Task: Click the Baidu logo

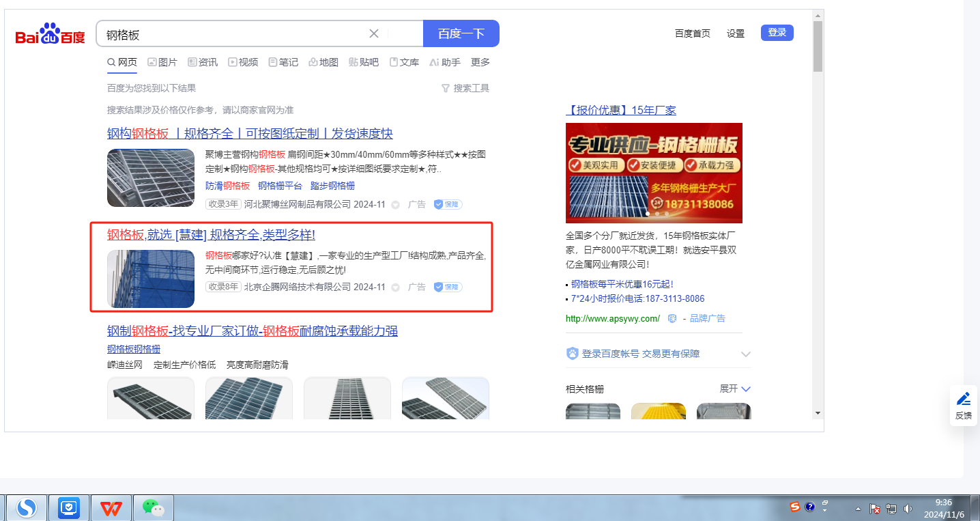Action: point(51,34)
